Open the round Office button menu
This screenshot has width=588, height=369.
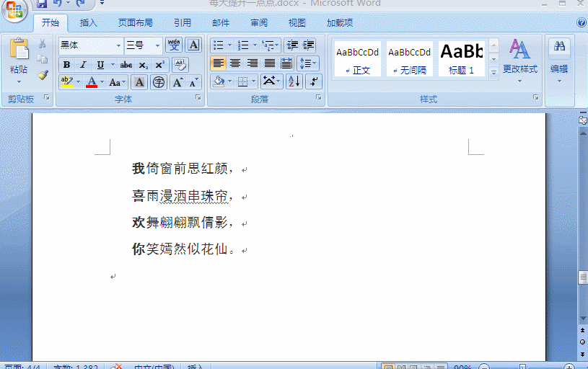[x=14, y=11]
